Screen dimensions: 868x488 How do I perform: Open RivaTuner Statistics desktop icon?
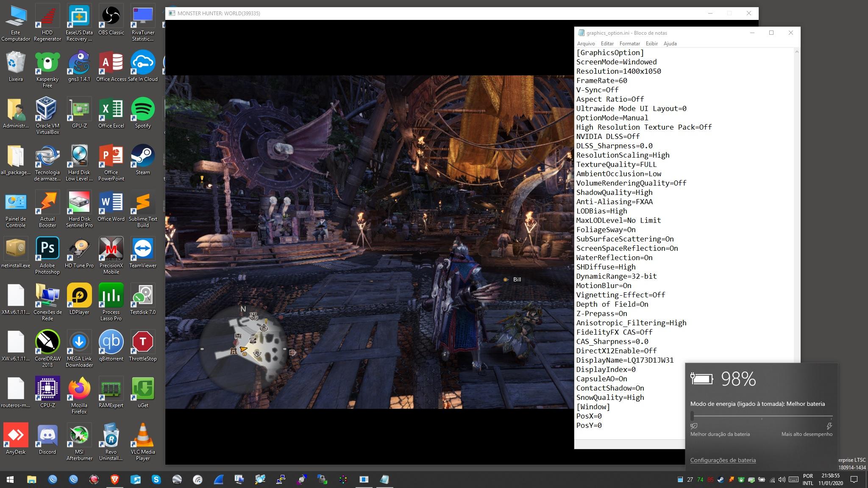pos(143,23)
